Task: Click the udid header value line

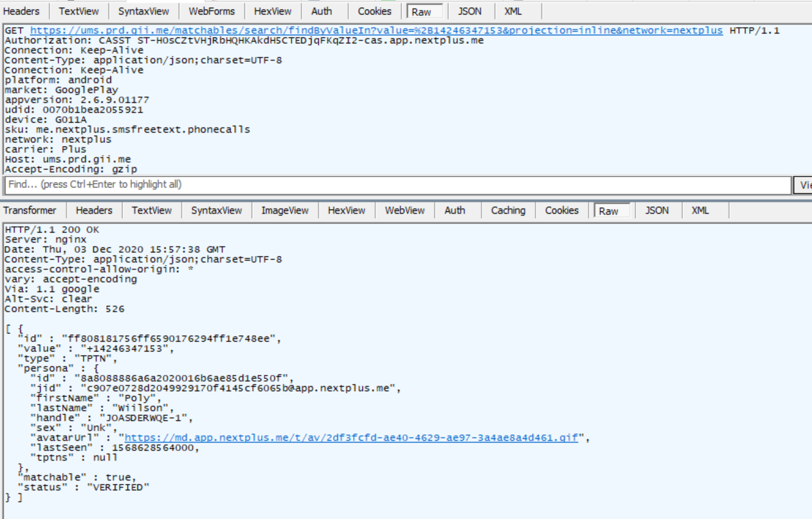Action: point(74,110)
